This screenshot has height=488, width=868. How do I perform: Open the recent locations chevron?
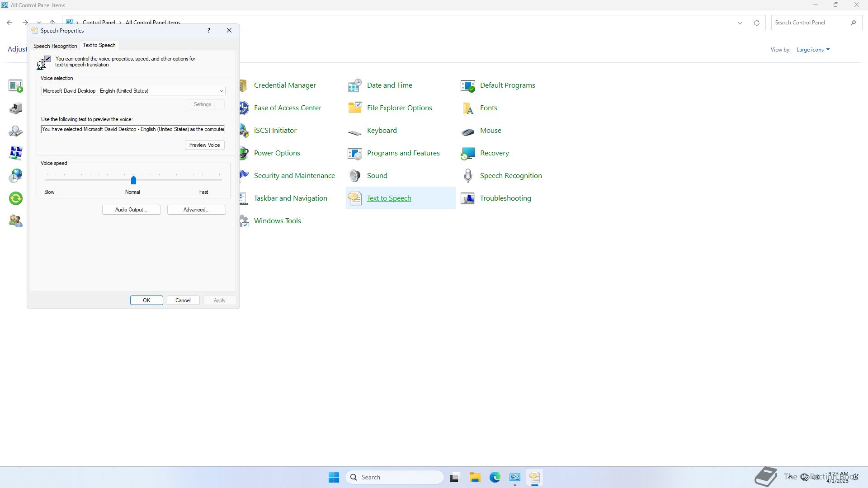pos(39,22)
